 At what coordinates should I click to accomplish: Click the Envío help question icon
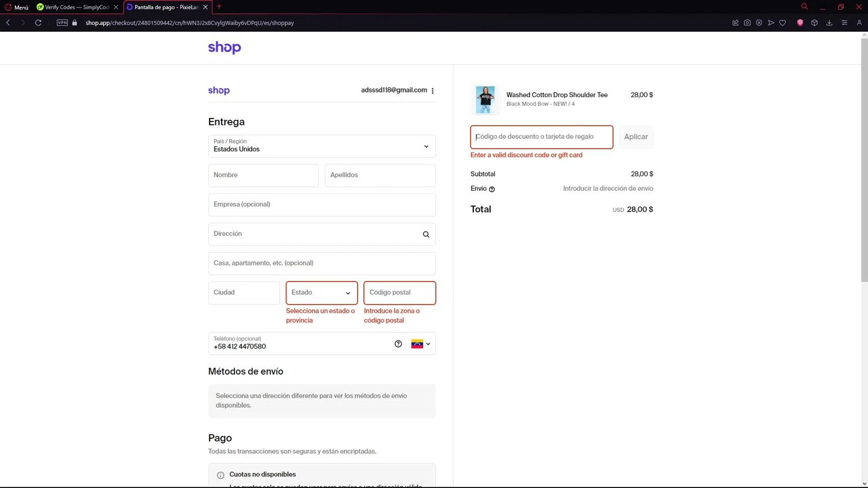(492, 189)
